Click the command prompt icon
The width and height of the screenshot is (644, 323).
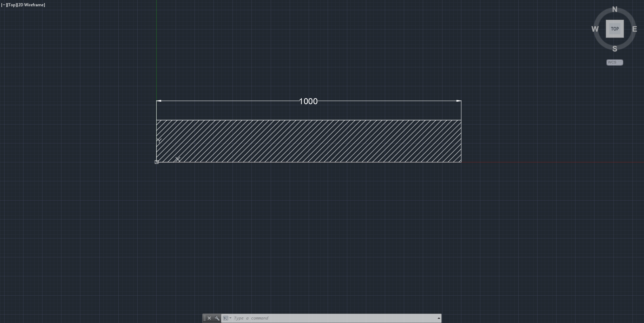tap(225, 318)
